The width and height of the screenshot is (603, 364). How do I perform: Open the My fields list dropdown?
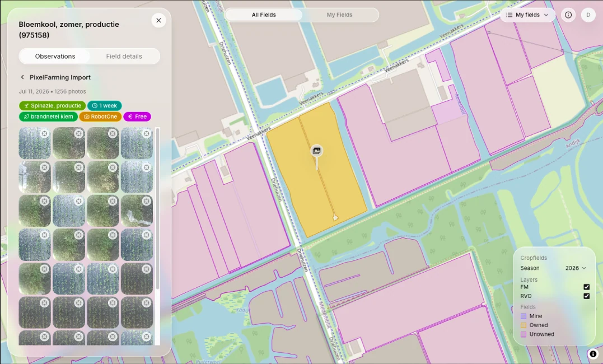point(527,15)
